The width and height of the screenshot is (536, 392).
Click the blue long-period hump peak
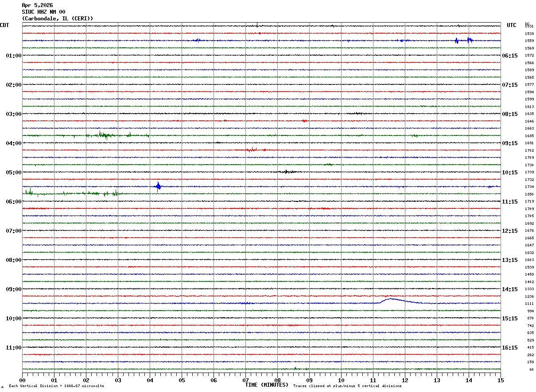coord(390,299)
